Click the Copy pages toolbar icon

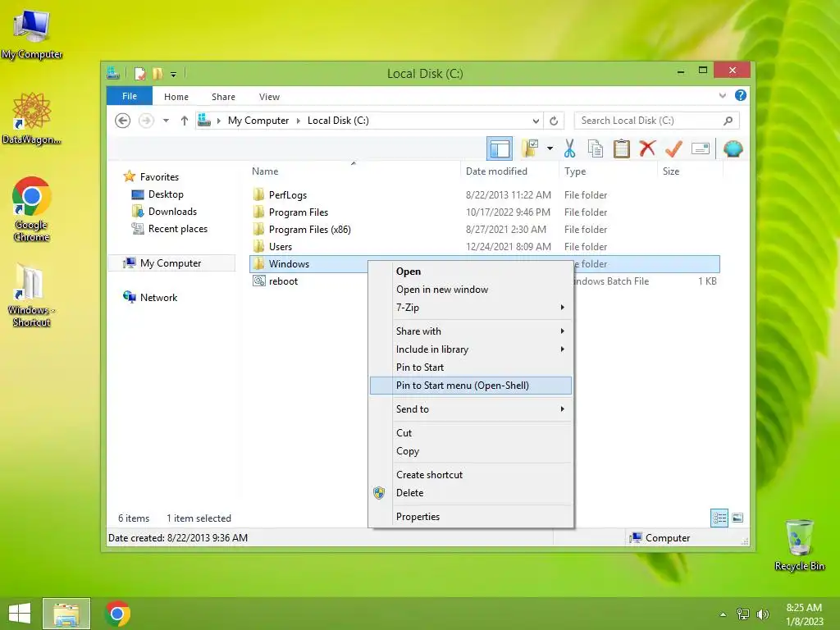(596, 148)
